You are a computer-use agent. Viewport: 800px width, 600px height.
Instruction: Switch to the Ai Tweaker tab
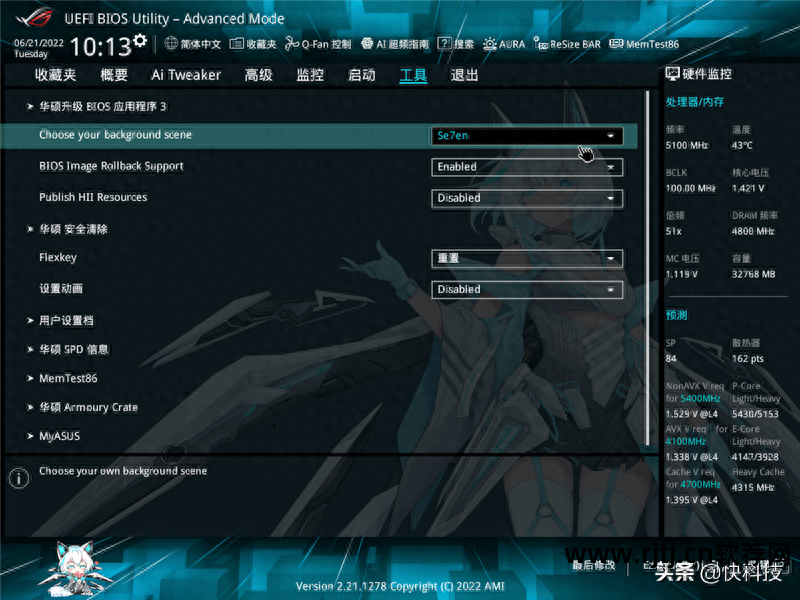(186, 75)
